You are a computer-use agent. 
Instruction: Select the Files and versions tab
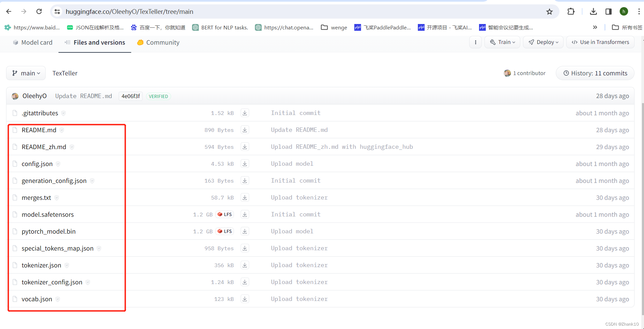[x=95, y=42]
